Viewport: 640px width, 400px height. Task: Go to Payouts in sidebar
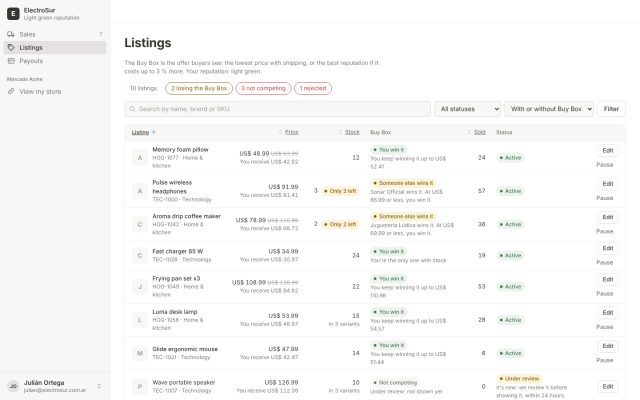[x=54, y=61]
